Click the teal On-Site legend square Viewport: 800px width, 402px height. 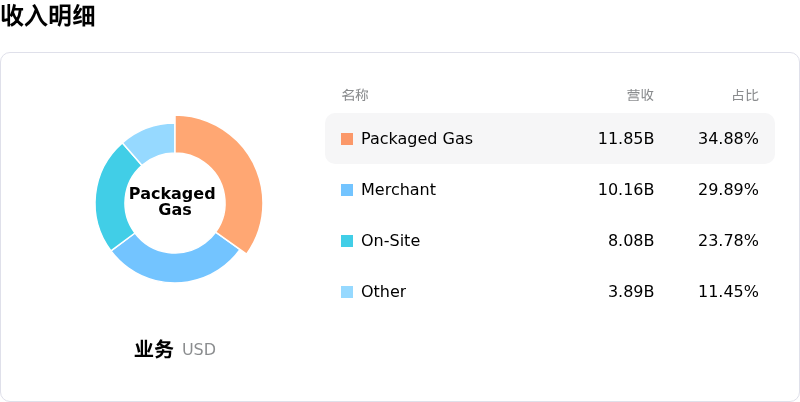coord(347,241)
